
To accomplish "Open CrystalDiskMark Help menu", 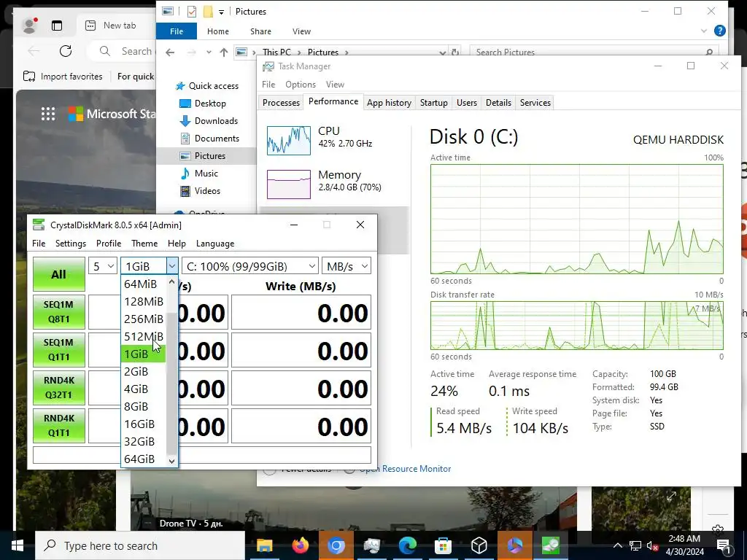I will click(177, 244).
